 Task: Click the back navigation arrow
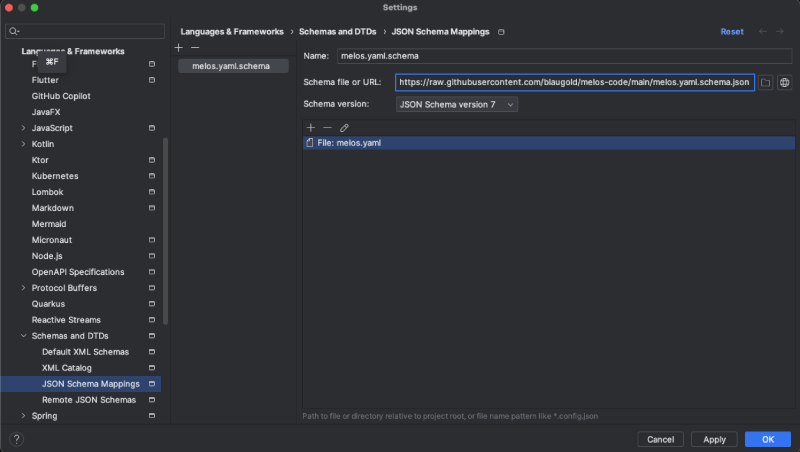pyautogui.click(x=763, y=32)
